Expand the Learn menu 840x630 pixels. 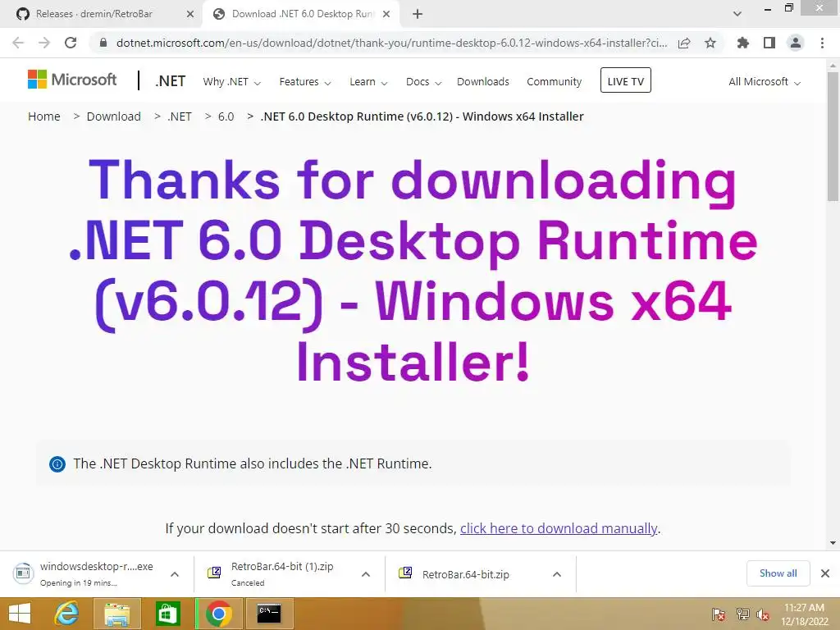[x=368, y=82]
